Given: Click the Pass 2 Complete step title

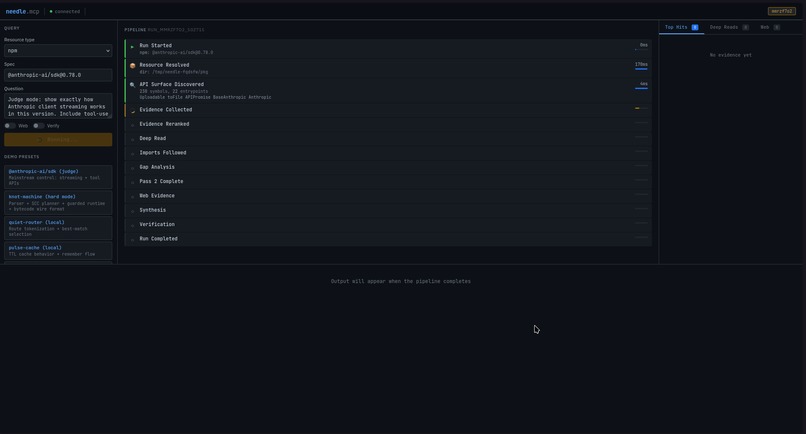Looking at the screenshot, I should [x=161, y=182].
